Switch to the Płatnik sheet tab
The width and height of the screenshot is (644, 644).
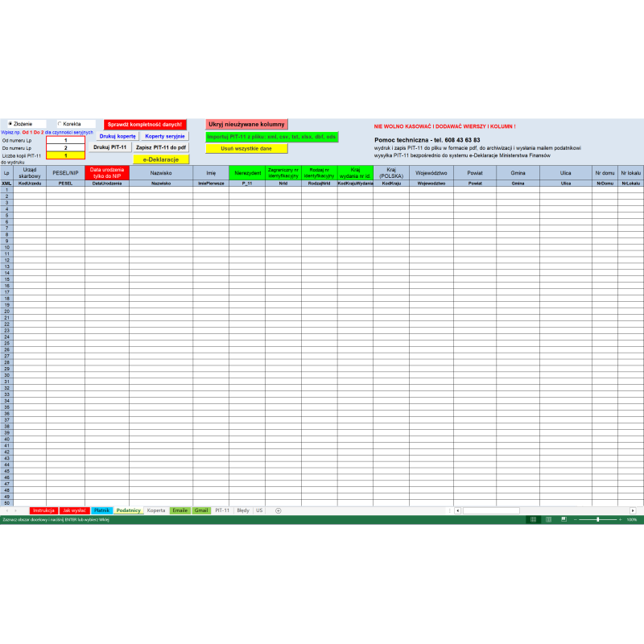click(x=101, y=510)
